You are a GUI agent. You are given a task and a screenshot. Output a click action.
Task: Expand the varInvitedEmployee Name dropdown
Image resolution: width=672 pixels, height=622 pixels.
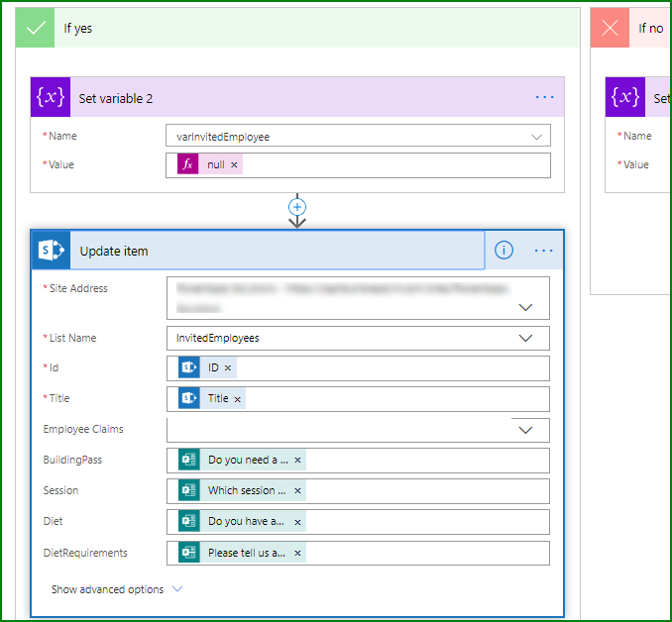click(x=536, y=137)
